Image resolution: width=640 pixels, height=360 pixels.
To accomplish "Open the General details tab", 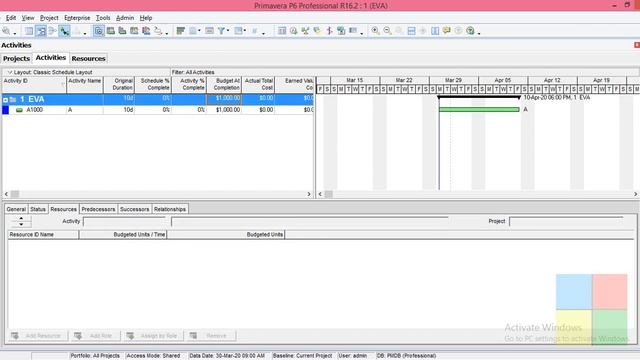I will 16,209.
